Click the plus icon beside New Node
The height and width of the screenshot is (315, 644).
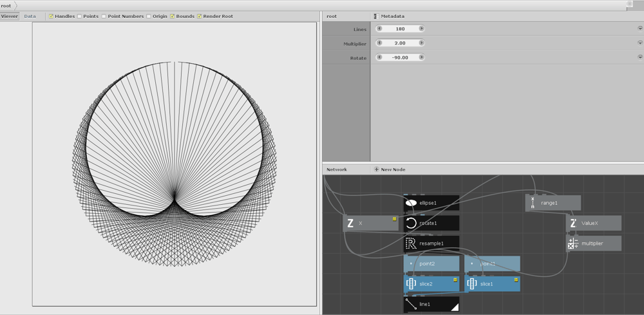click(x=376, y=169)
